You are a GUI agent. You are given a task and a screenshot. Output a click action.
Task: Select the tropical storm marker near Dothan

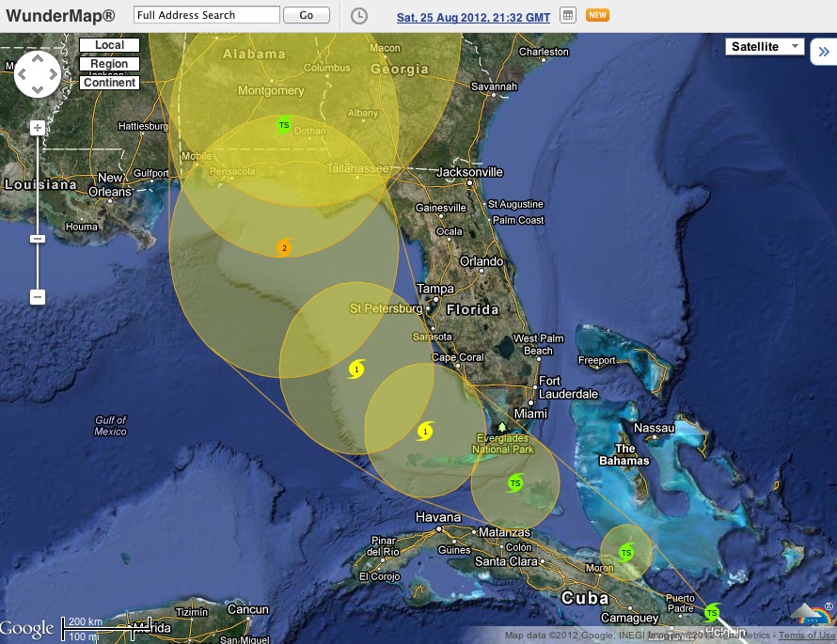point(284,125)
